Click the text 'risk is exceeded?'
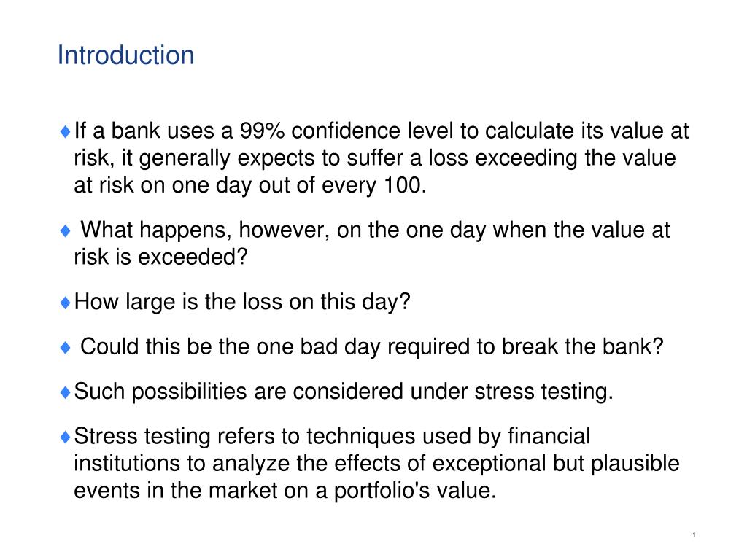The width and height of the screenshot is (747, 560). click(161, 257)
